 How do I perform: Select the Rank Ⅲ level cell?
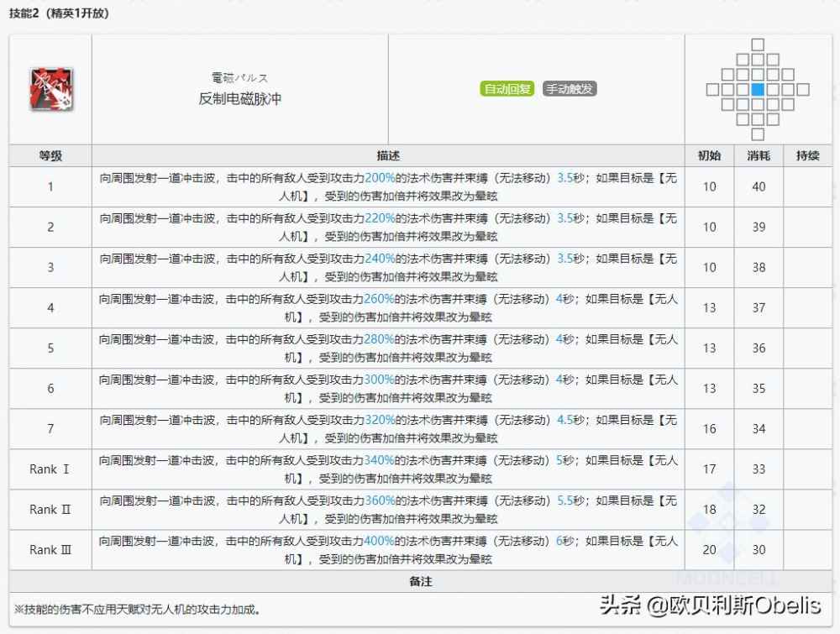coord(50,550)
